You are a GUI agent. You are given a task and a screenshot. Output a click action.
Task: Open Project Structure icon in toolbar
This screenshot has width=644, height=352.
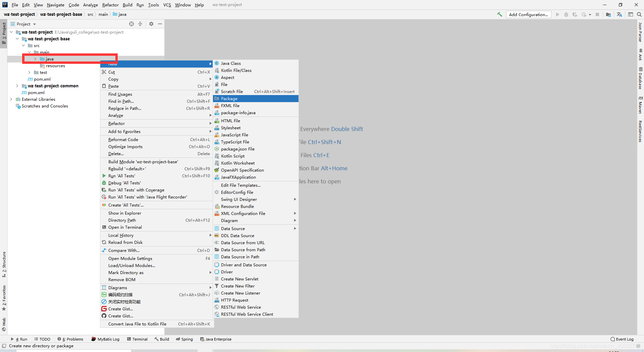[x=608, y=14]
